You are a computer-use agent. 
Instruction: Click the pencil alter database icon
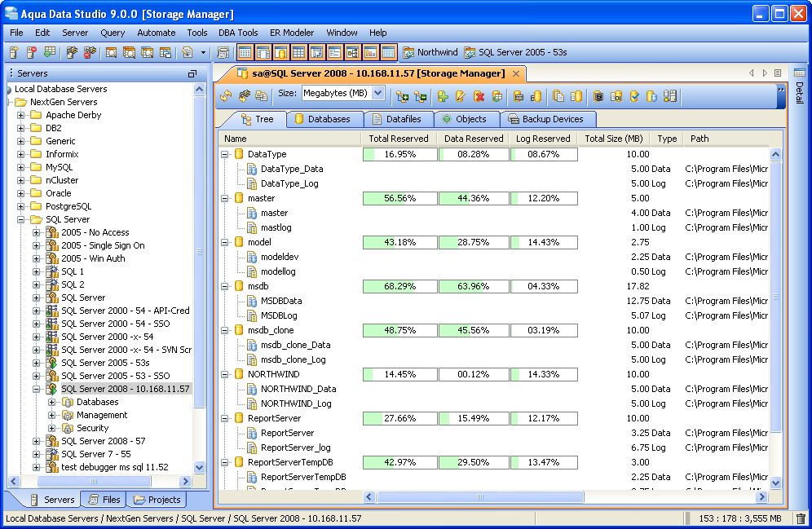(461, 95)
